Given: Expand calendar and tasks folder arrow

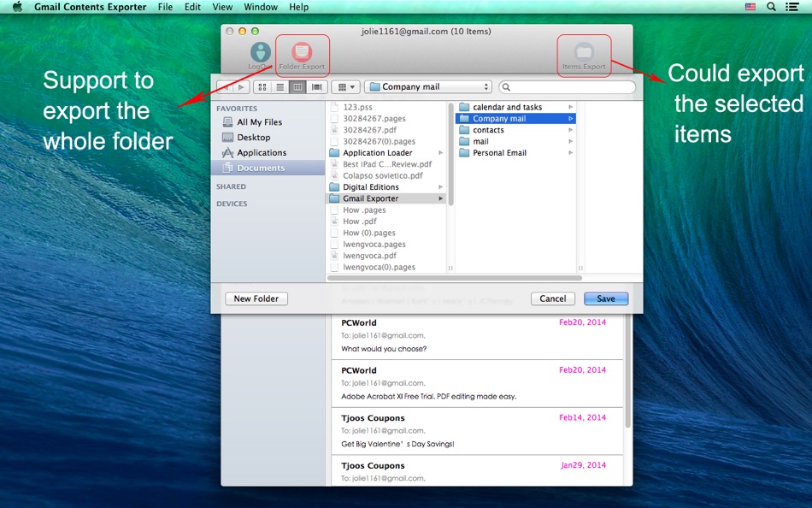Looking at the screenshot, I should click(x=571, y=107).
